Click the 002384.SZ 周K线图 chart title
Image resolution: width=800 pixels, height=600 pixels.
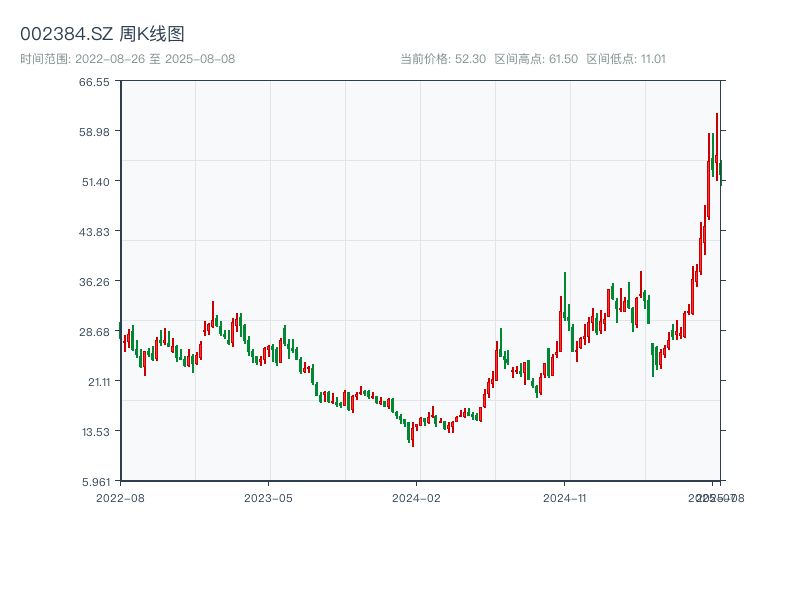click(x=102, y=34)
